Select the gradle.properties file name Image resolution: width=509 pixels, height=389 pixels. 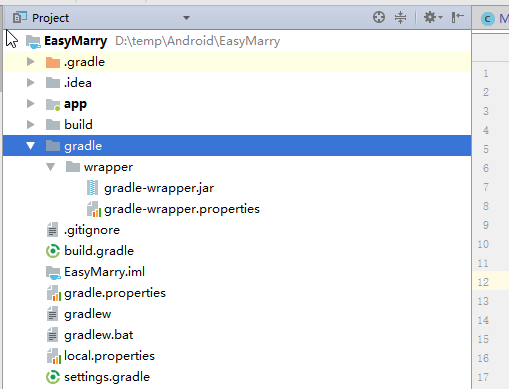coord(115,293)
